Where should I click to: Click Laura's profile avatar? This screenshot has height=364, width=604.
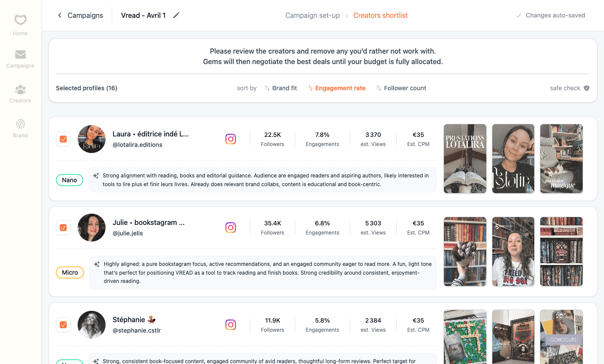92,139
